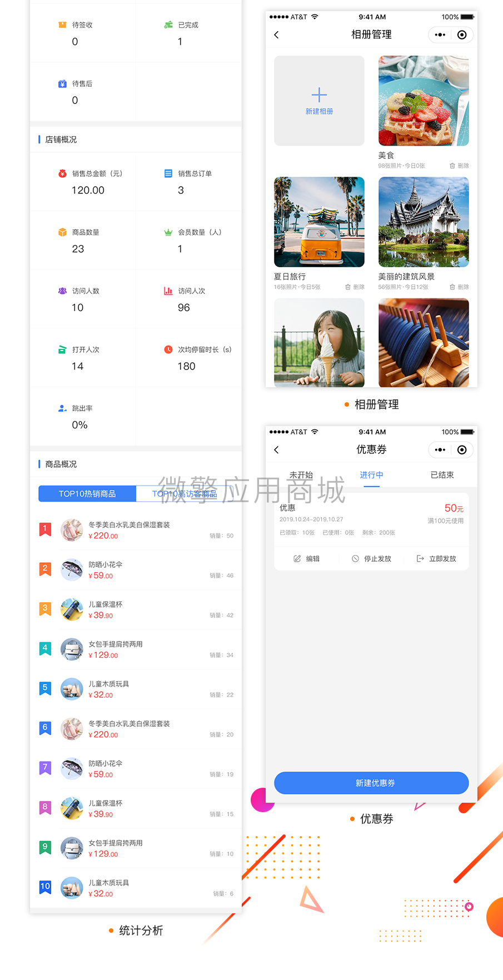The height and width of the screenshot is (980, 503).
Task: Click 立即发放 on the coupon card
Action: [x=436, y=558]
